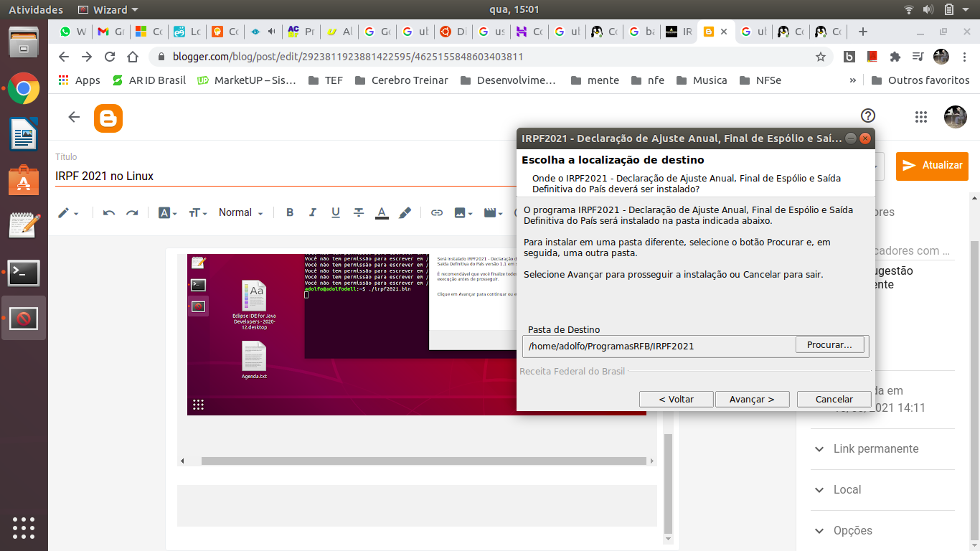Viewport: 980px width, 551px height.
Task: Switch to the Gmail tab
Action: 111,32
